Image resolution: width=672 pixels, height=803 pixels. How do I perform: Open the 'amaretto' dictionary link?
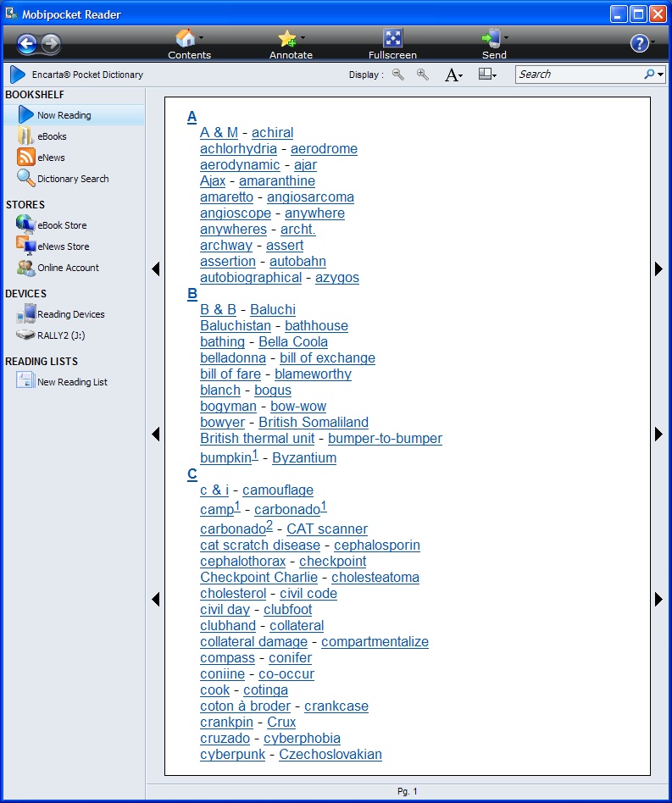coord(226,197)
